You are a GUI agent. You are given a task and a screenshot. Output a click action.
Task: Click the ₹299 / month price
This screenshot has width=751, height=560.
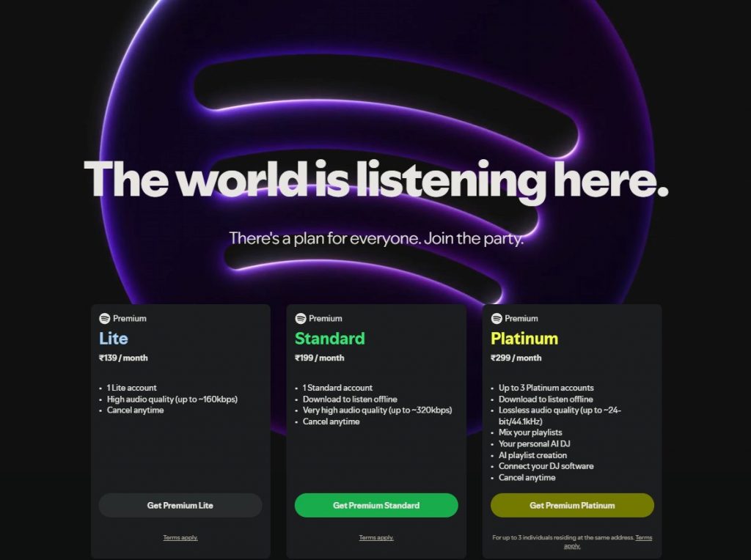coord(516,358)
